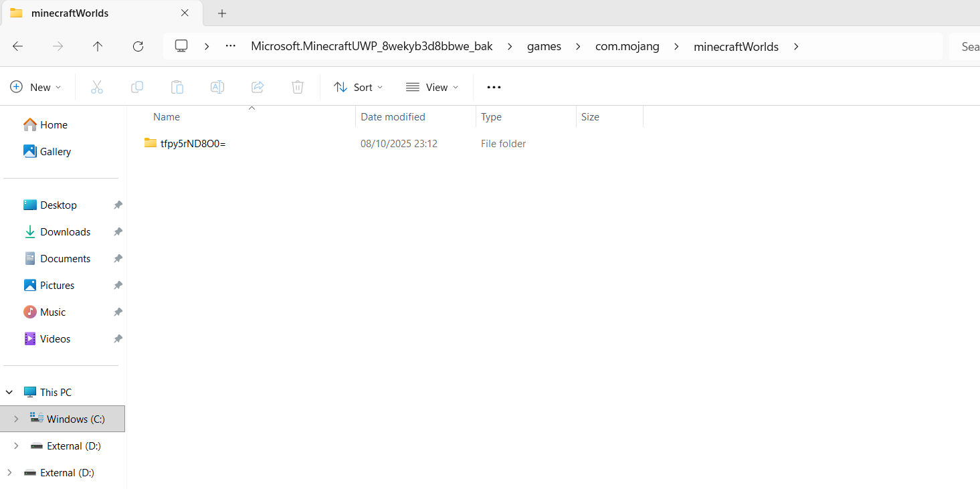Open the See more toolbar ellipsis menu
This screenshot has height=489, width=980.
(494, 87)
